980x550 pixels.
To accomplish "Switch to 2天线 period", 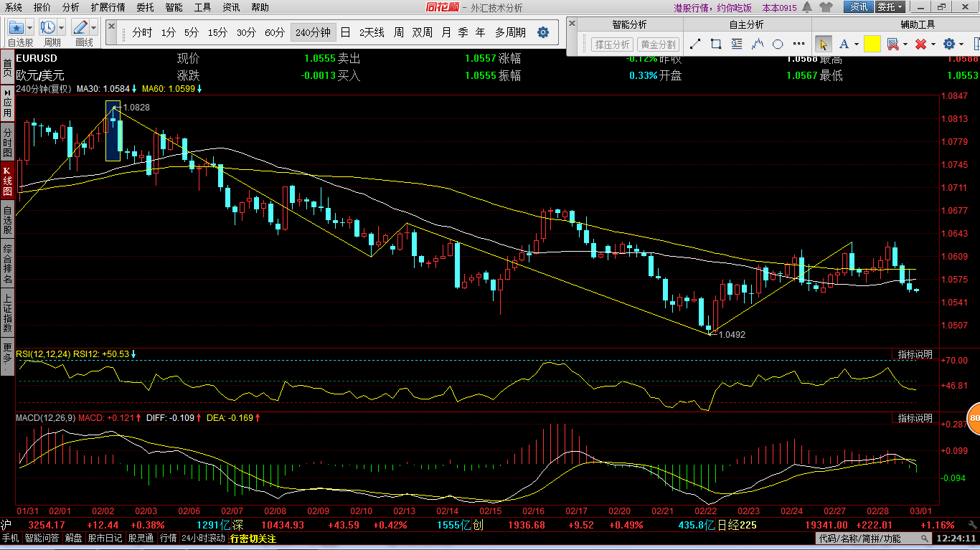I will point(372,32).
